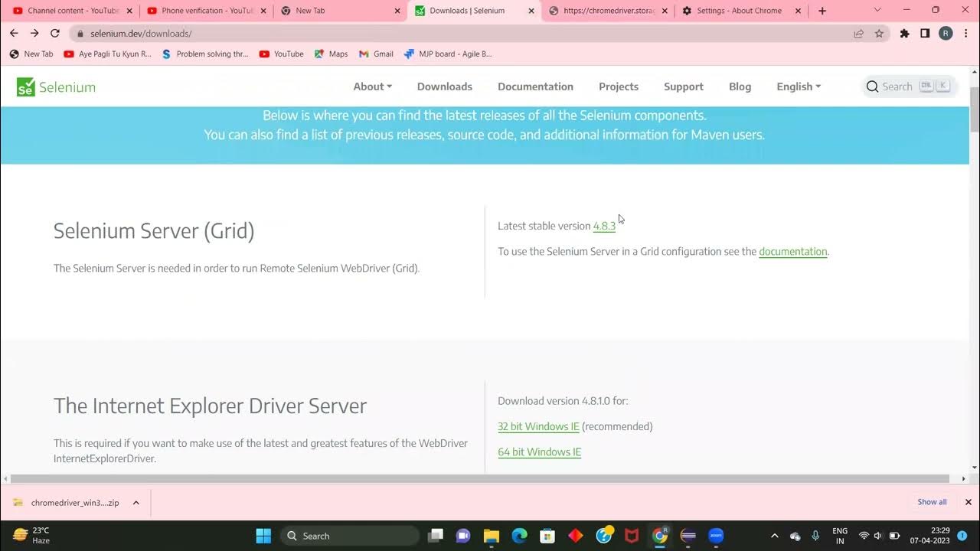Open McAfee from the taskbar
This screenshot has width=980, height=551.
[632, 536]
